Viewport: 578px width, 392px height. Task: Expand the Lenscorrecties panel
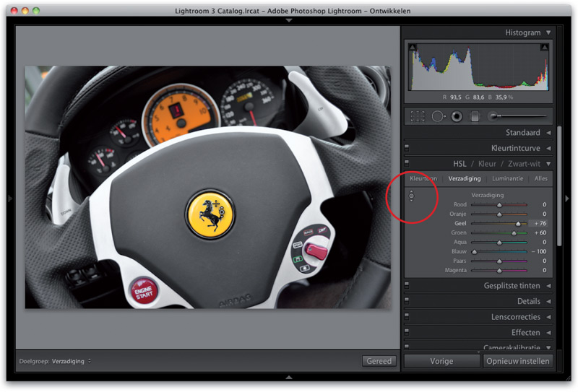coord(548,317)
